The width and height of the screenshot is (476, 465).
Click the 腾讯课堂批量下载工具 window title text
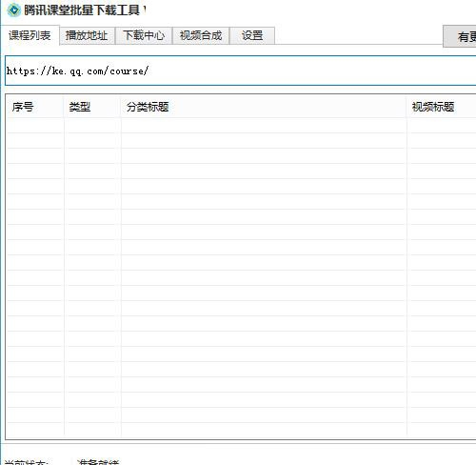tap(82, 10)
